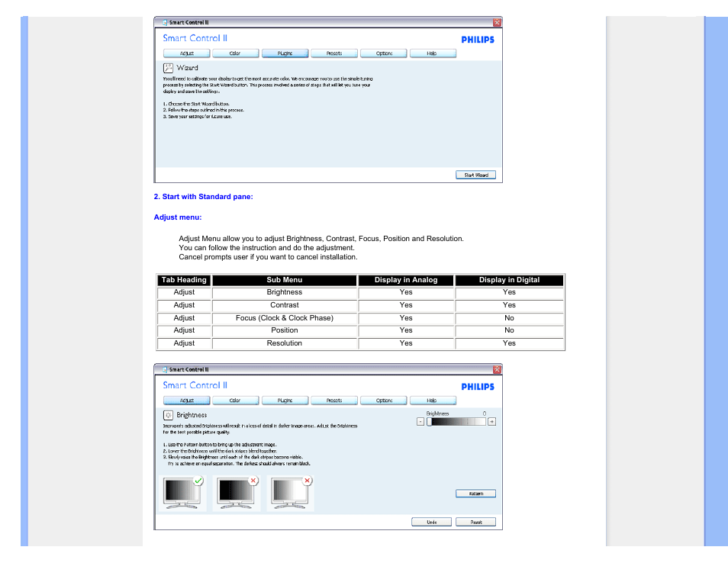Screen dimensions: 728x563
Task: Click the 'Sub Menu' table header
Action: 285,280
